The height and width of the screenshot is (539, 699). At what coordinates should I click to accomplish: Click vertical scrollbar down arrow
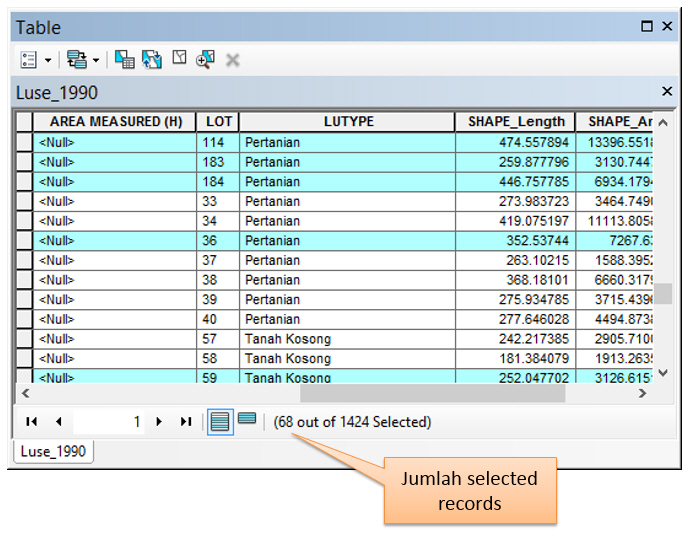(663, 373)
